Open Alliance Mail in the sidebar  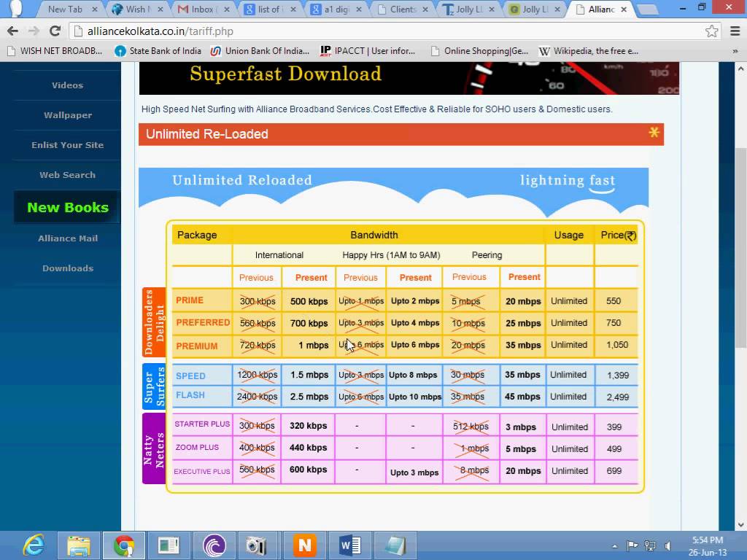(x=68, y=238)
